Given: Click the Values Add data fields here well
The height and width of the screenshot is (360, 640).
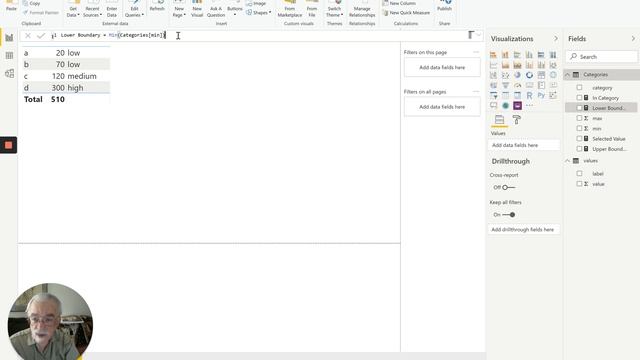Looking at the screenshot, I should [524, 145].
